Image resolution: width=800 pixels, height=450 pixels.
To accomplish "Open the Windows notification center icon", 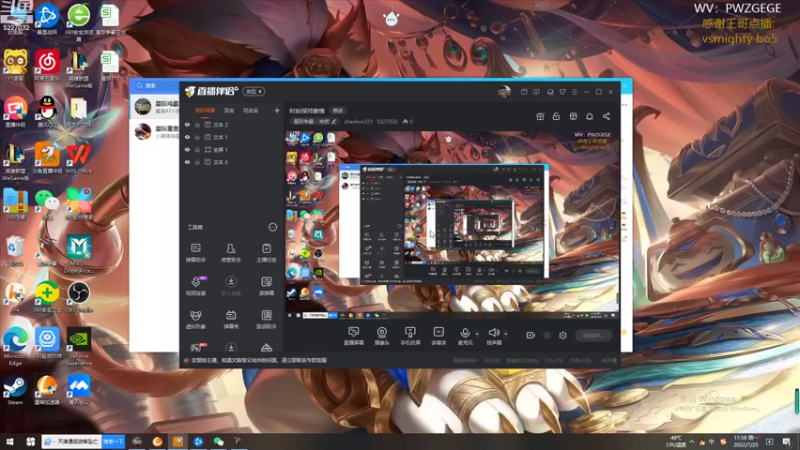I will pyautogui.click(x=787, y=441).
